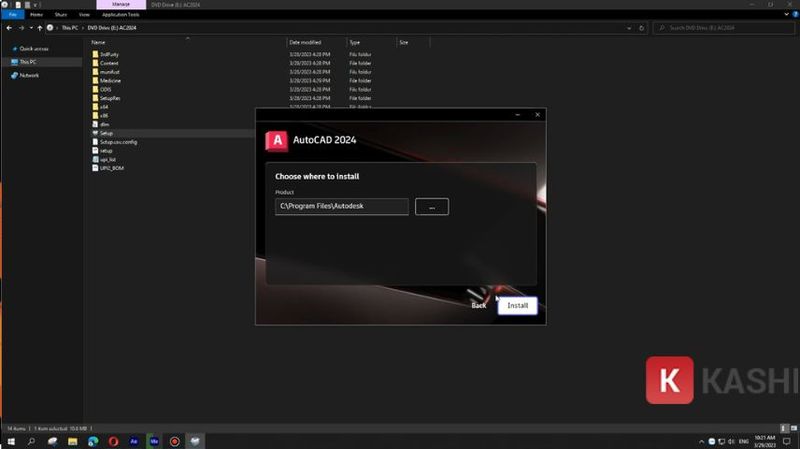
Task: Open the View ribbon tab
Action: pos(82,15)
